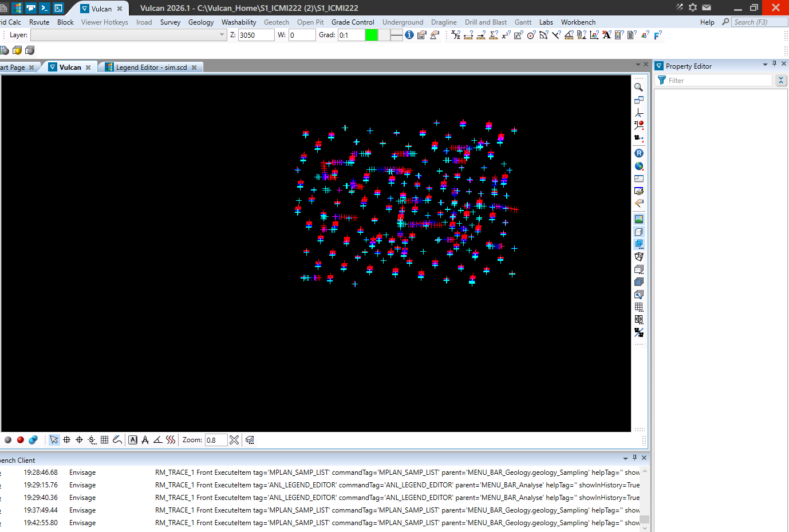Click the zoom reset X button

click(x=234, y=440)
